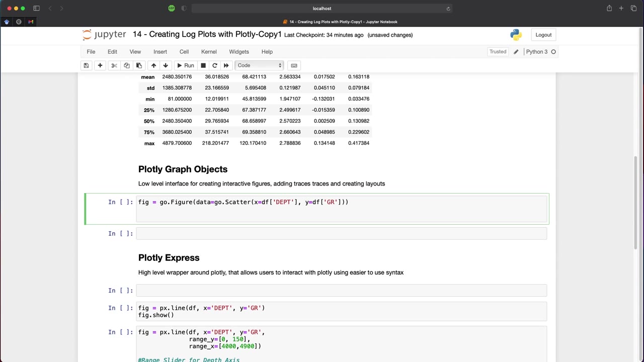Rename notebook by clicking its title
Viewport: 644px width, 362px height.
click(207, 34)
